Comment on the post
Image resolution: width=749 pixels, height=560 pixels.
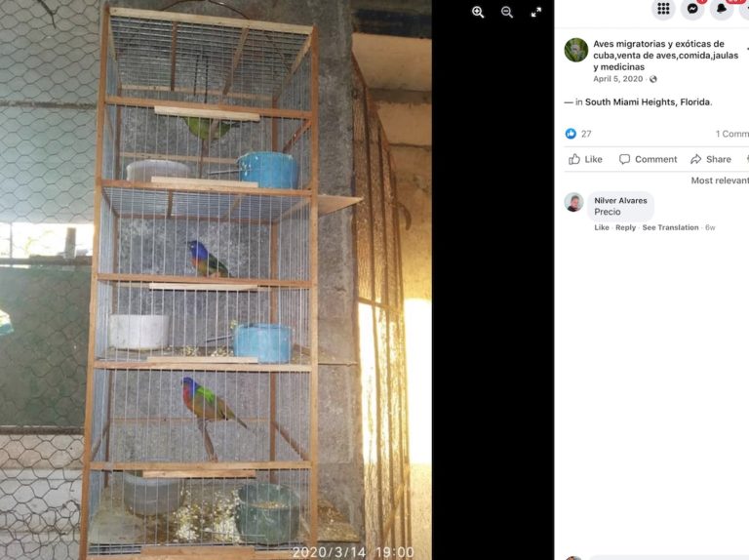[x=649, y=159]
